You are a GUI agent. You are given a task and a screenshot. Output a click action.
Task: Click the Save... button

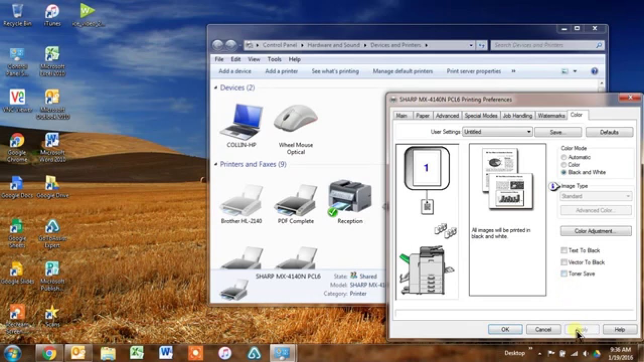[x=558, y=132]
